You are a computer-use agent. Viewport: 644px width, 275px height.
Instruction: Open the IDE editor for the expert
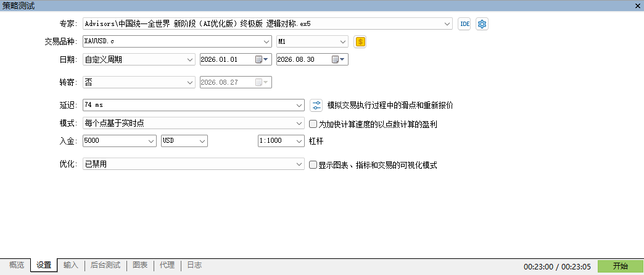click(464, 24)
